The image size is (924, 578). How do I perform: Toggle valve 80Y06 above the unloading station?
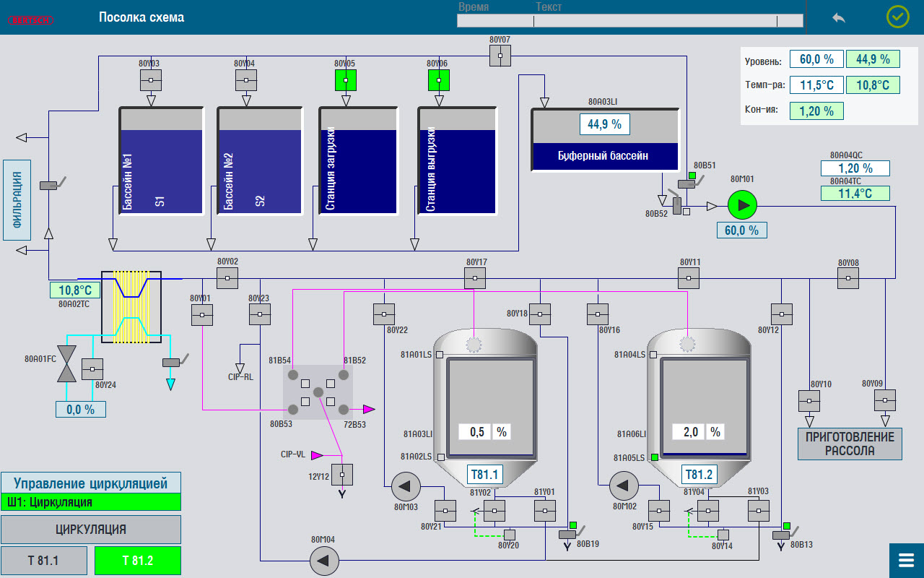438,79
